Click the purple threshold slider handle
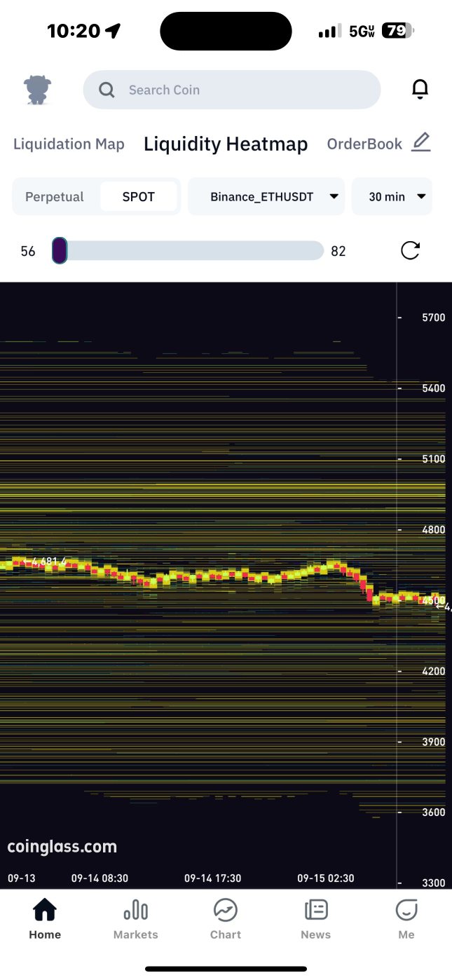 point(60,251)
